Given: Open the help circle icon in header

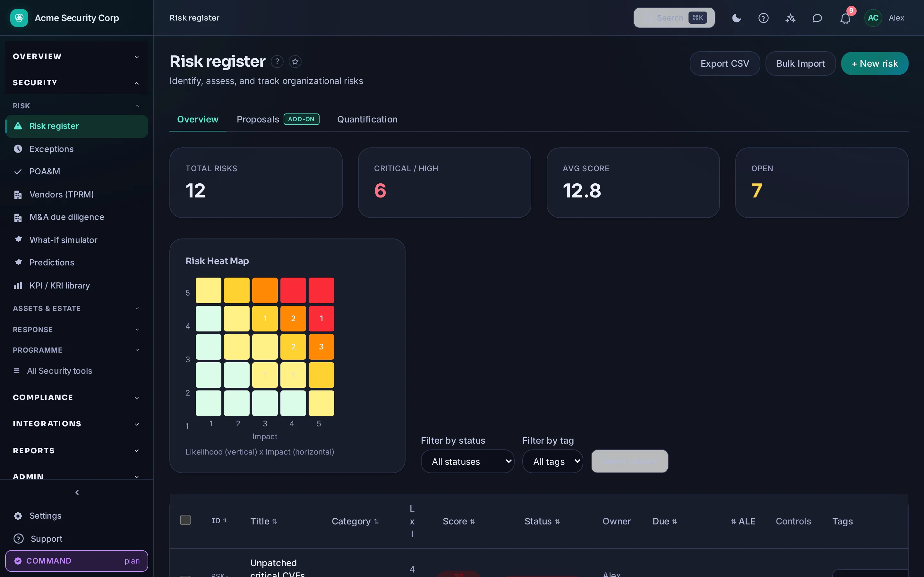Looking at the screenshot, I should coord(763,18).
